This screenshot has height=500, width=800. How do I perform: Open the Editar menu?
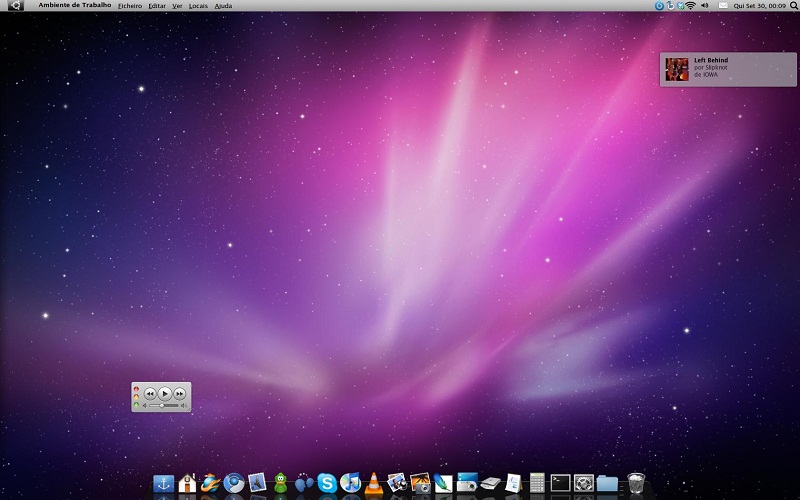(157, 6)
